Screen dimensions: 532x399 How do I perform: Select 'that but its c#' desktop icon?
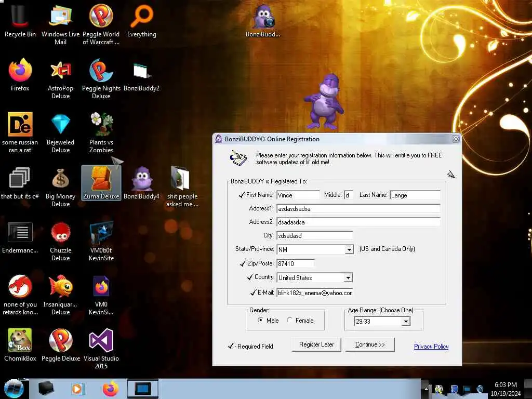point(20,183)
